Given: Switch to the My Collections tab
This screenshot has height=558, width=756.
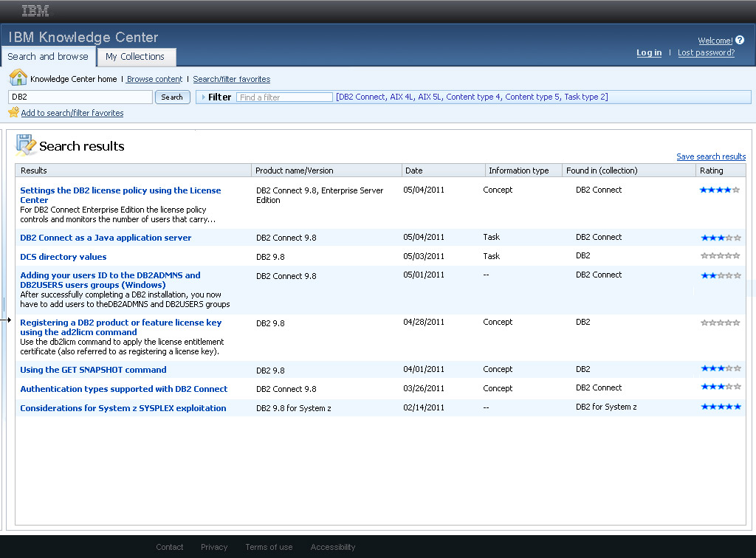Looking at the screenshot, I should [x=135, y=57].
